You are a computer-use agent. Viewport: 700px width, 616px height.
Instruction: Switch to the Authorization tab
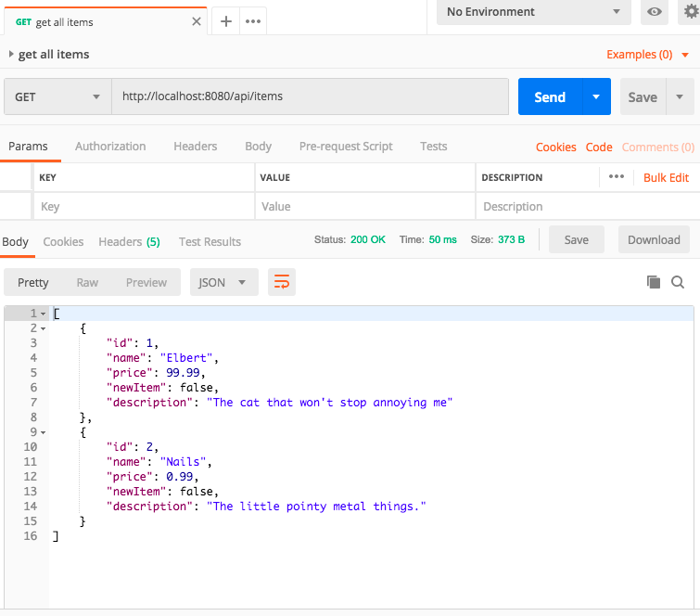110,147
